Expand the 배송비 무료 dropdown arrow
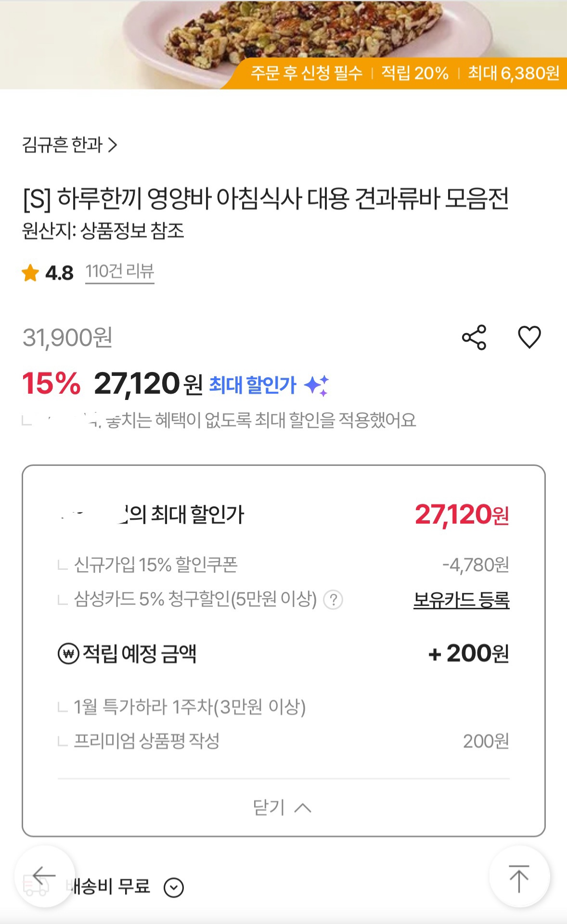 tap(174, 887)
